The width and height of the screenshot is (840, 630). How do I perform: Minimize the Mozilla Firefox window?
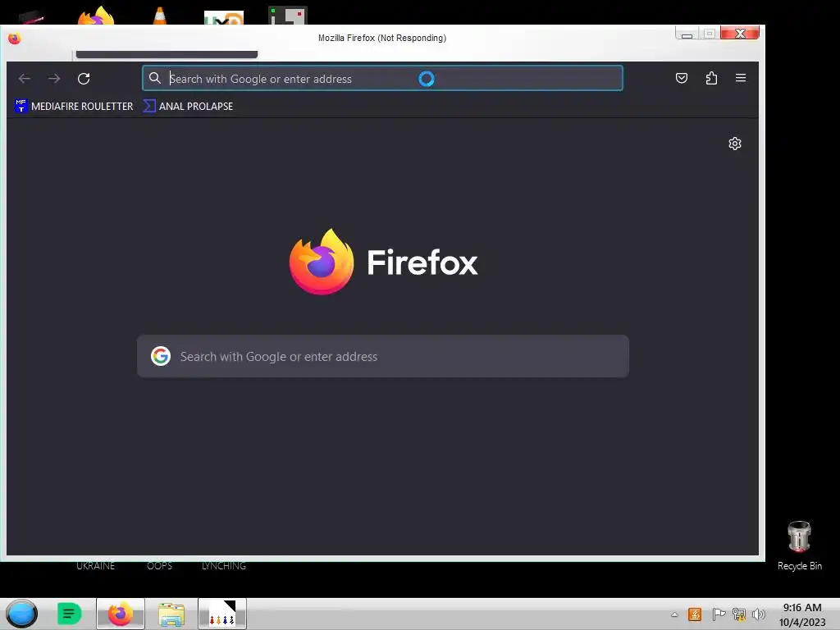tap(687, 33)
